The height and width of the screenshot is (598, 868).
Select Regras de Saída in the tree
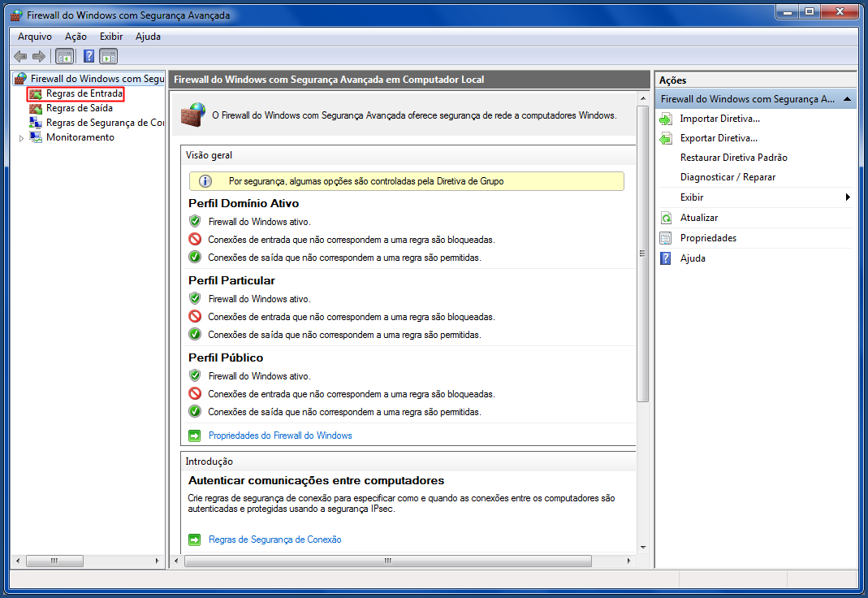[x=79, y=108]
